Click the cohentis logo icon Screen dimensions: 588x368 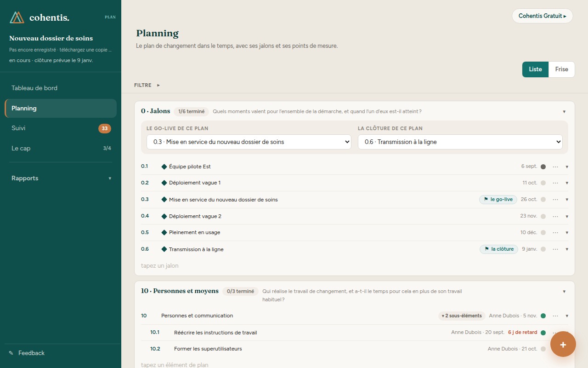tap(17, 17)
